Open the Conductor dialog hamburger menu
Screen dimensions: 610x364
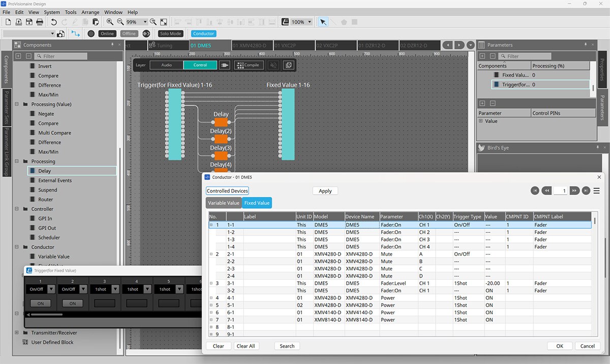click(597, 191)
